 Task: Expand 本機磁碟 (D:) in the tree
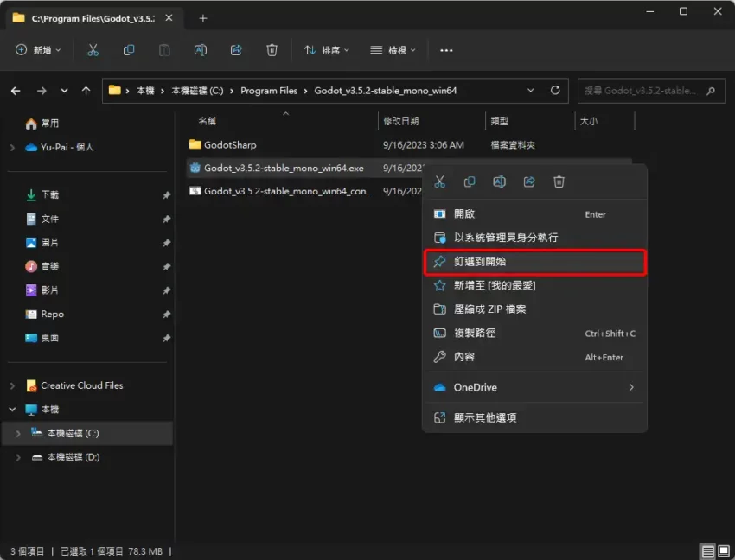click(18, 457)
